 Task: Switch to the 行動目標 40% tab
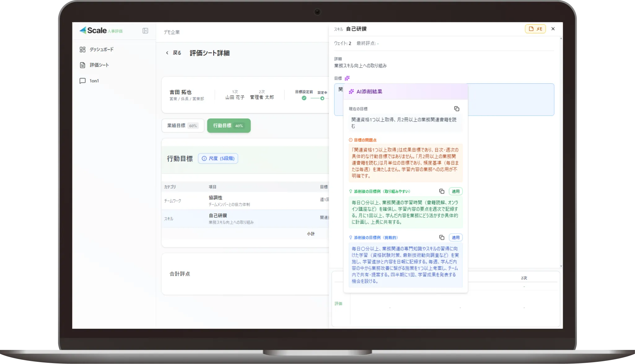229,125
